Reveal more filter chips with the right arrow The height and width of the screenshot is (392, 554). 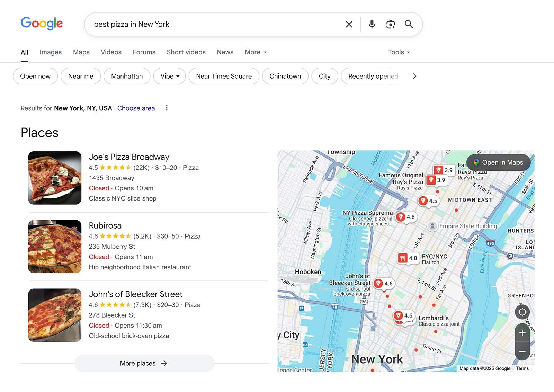[x=414, y=76]
